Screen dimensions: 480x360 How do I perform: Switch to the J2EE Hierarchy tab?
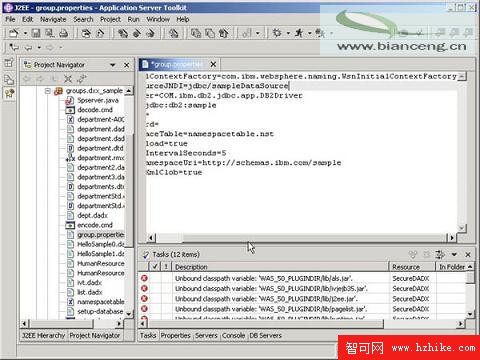point(43,336)
